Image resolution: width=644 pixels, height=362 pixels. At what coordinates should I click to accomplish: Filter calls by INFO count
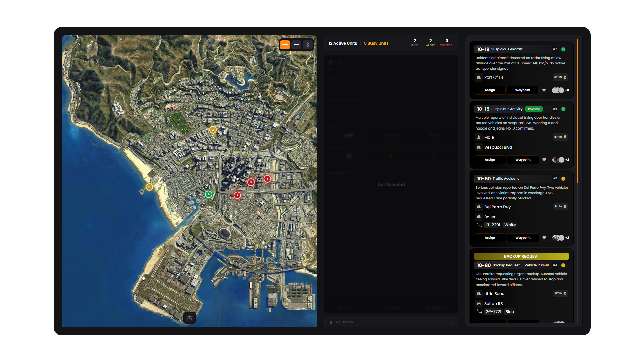(x=415, y=43)
